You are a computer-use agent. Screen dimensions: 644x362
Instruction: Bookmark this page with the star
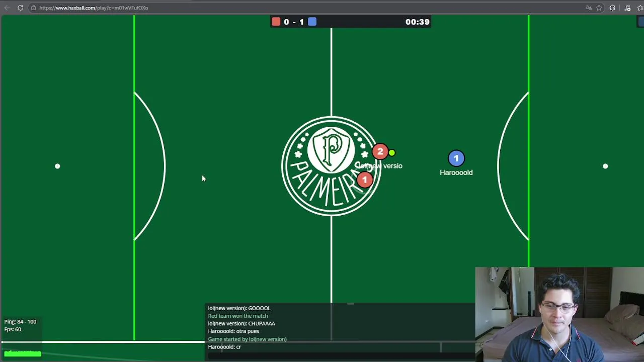click(x=599, y=8)
